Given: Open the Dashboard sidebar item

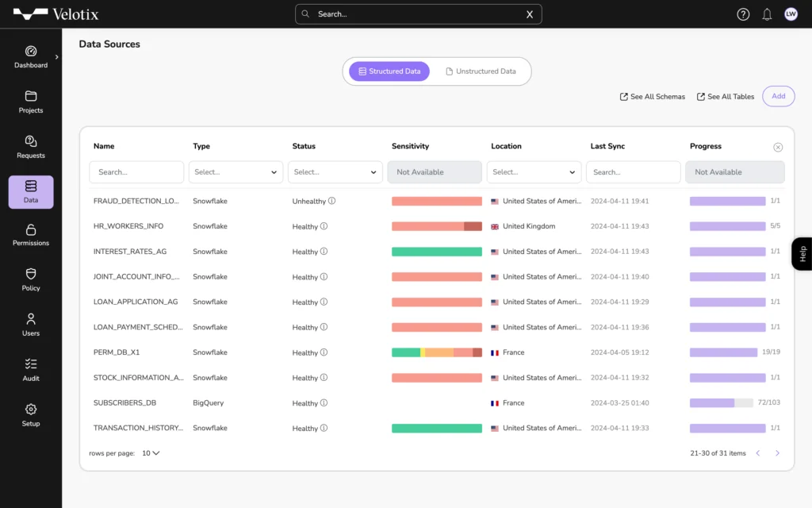Looking at the screenshot, I should click(x=31, y=57).
